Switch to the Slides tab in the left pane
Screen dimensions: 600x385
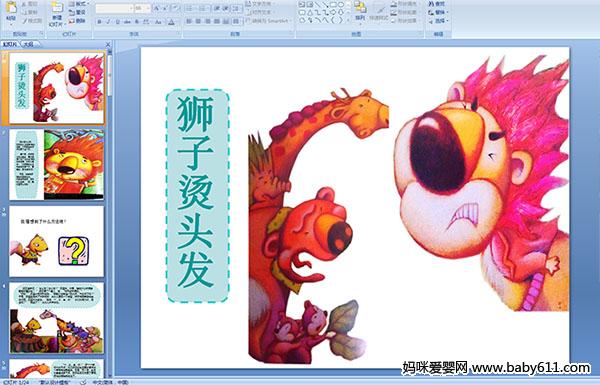tap(10, 44)
